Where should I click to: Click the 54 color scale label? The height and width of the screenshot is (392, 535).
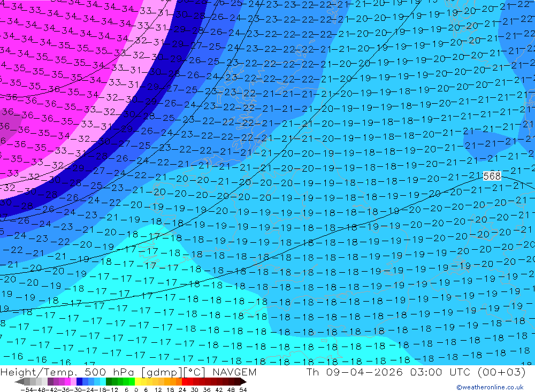coord(243,390)
